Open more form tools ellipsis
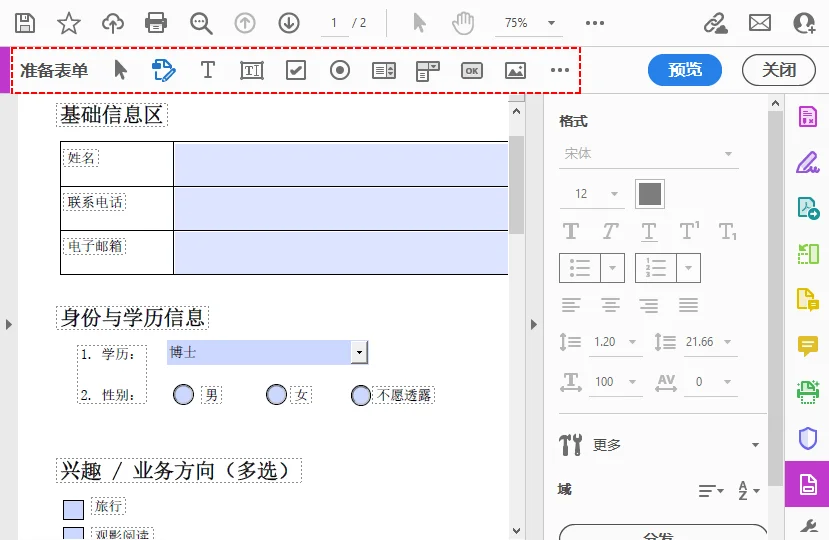The image size is (829, 540). point(559,70)
